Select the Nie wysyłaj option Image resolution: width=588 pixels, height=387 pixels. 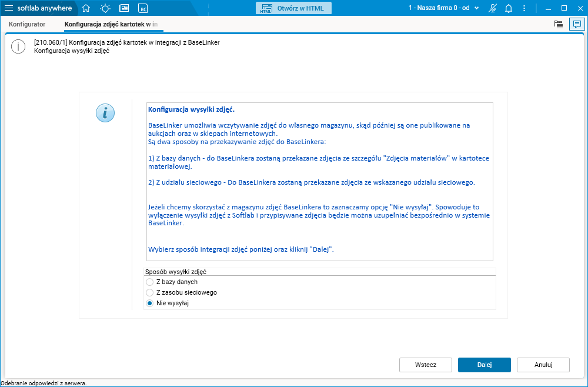click(167, 303)
